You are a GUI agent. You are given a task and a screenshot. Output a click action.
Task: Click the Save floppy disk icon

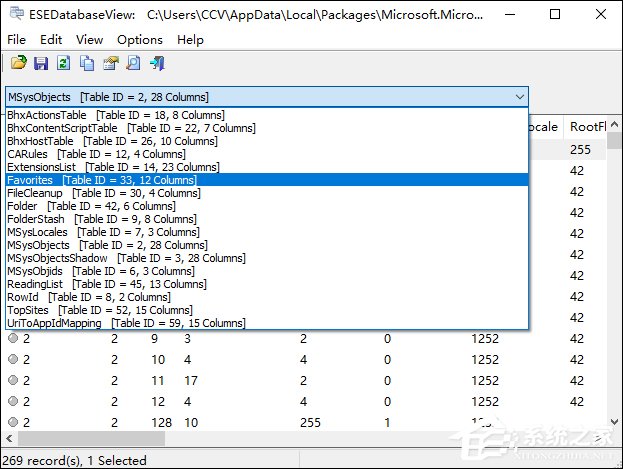pos(41,63)
